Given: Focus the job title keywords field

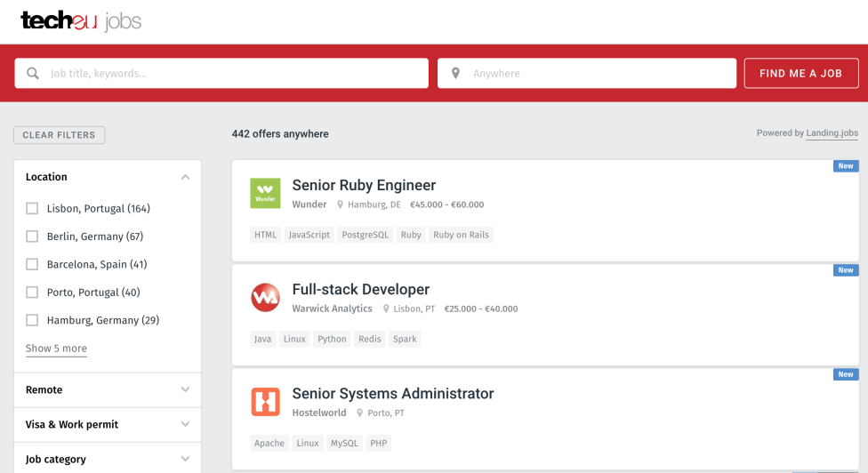Looking at the screenshot, I should pos(221,73).
